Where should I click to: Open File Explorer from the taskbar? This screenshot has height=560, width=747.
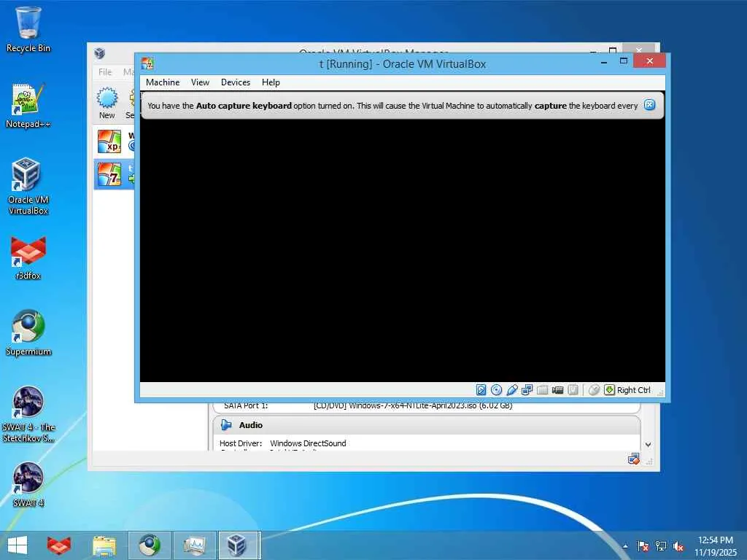[104, 545]
